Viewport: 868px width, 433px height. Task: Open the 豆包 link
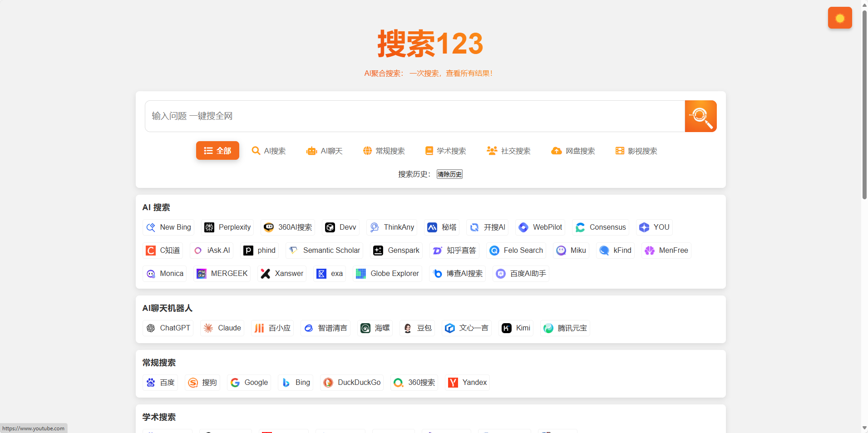click(417, 328)
